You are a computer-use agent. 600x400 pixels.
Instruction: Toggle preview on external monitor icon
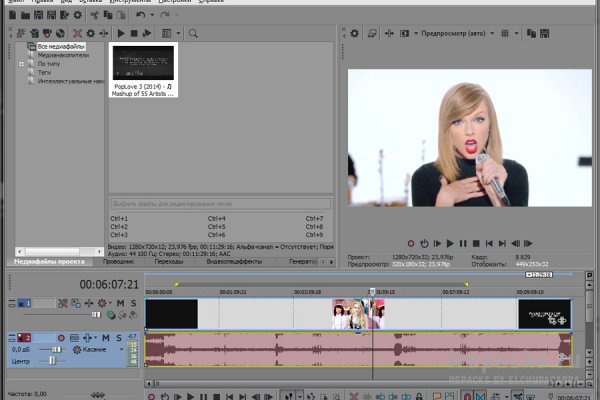[372, 33]
